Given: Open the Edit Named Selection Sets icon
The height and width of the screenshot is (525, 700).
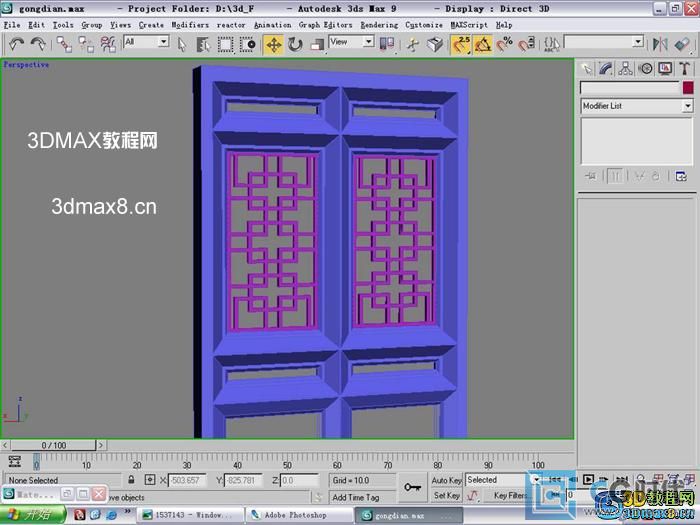Looking at the screenshot, I should [552, 44].
